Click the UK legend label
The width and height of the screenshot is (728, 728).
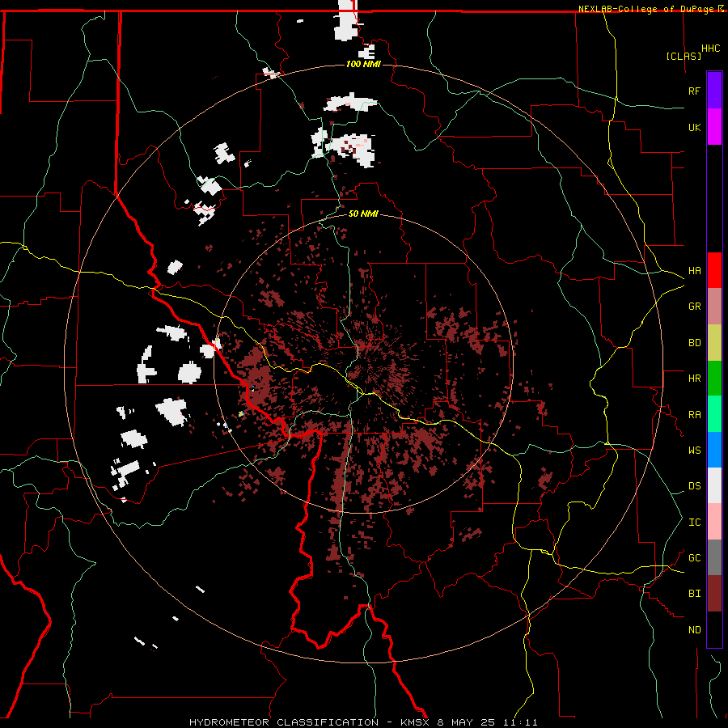tap(694, 127)
